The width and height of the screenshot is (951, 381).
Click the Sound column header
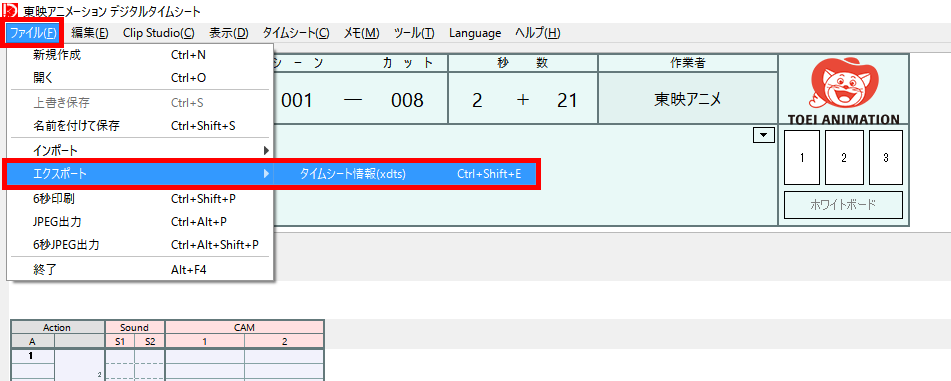point(135,328)
